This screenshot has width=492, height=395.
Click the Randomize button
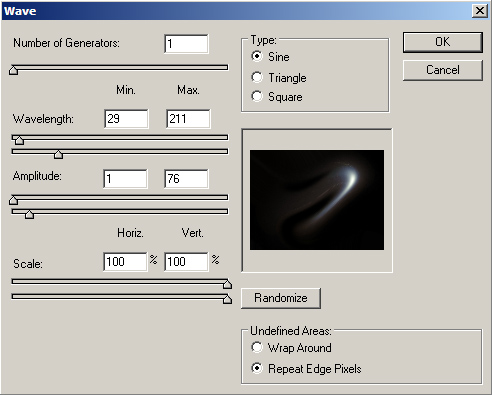281,298
